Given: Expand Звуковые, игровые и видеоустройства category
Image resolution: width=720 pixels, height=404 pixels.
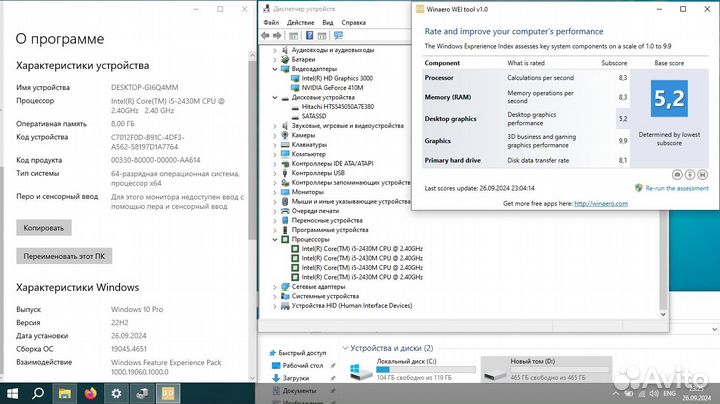Looking at the screenshot, I should pyautogui.click(x=275, y=126).
